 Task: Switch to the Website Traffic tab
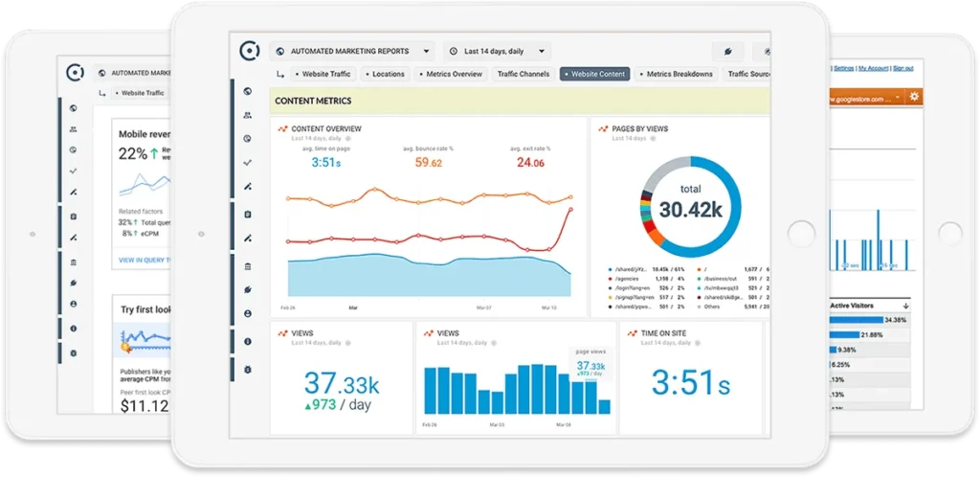point(322,74)
